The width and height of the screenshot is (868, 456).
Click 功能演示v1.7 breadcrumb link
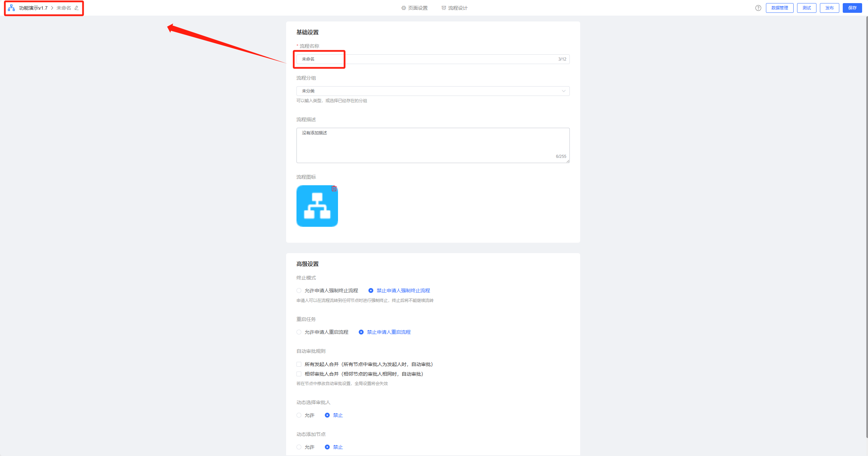(33, 8)
